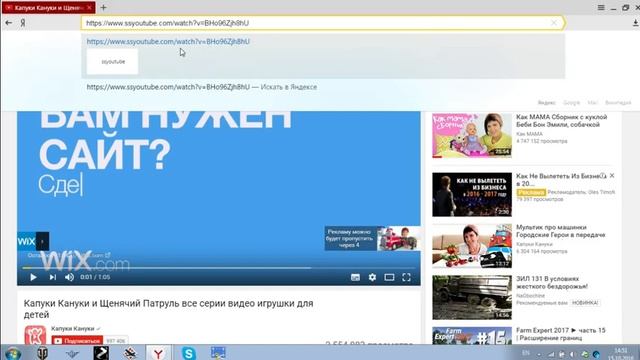Open Как МАМА video thumbnail
This screenshot has height=360, width=640.
pyautogui.click(x=472, y=136)
